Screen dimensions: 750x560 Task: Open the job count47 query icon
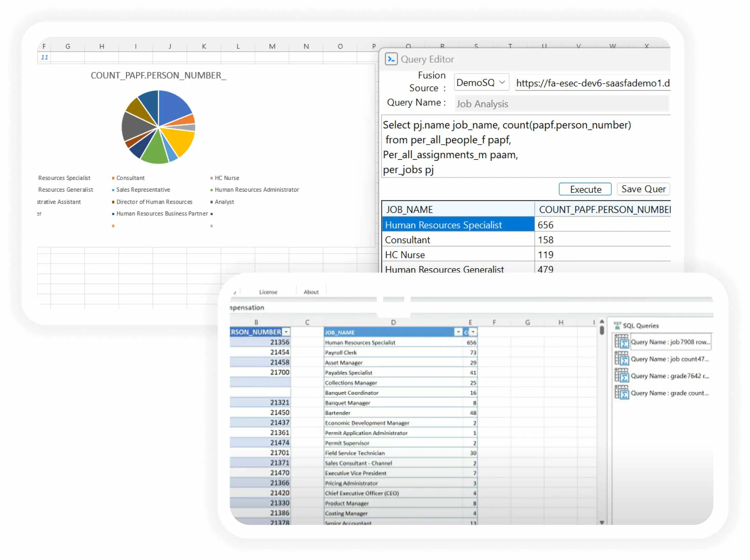point(622,359)
